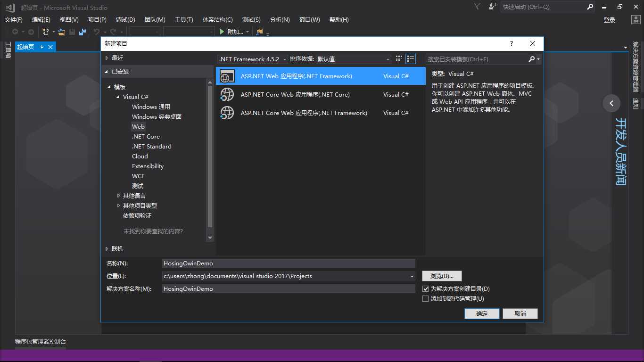Open the Help menu
This screenshot has height=362, width=644.
click(x=339, y=19)
